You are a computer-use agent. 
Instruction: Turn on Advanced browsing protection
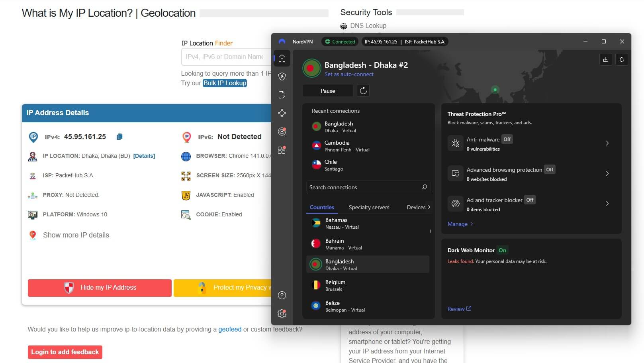tap(549, 169)
